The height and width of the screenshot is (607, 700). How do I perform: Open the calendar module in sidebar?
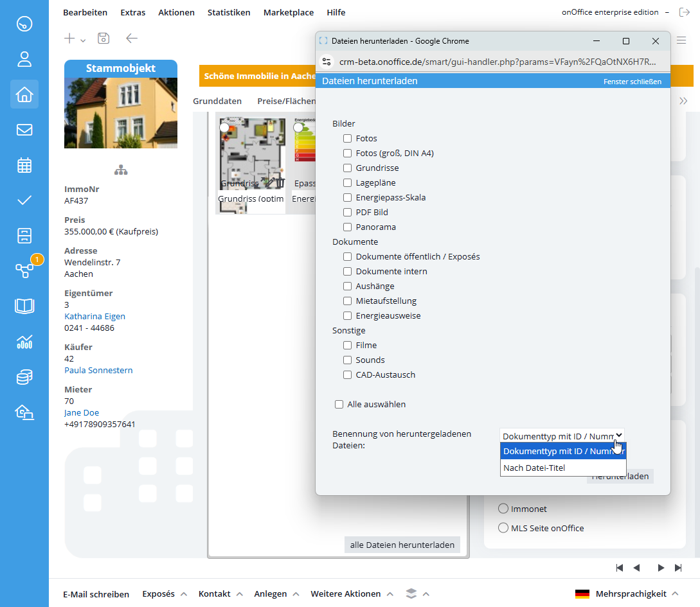[x=24, y=165]
